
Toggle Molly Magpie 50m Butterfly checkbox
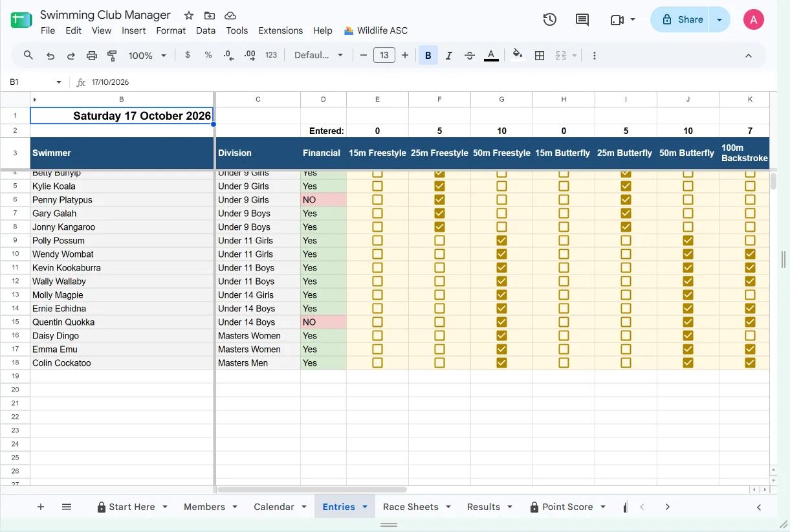click(x=688, y=295)
